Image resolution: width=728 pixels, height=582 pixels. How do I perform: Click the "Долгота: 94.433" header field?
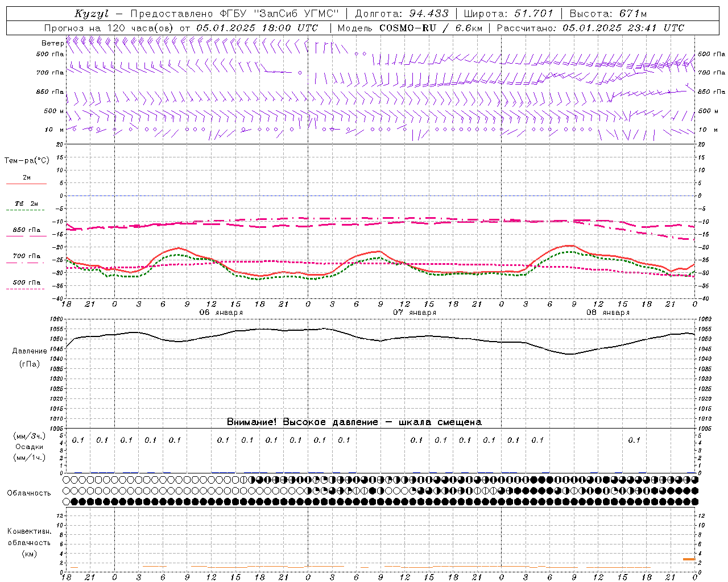coord(402,14)
